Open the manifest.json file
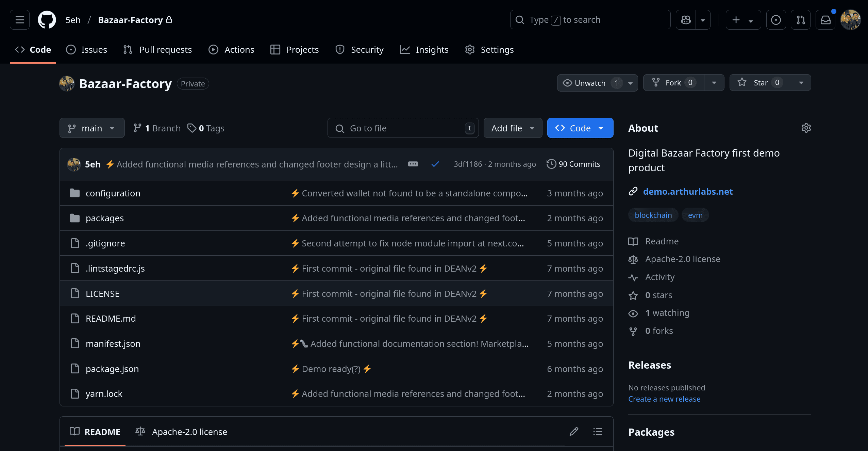The width and height of the screenshot is (868, 451). [x=113, y=344]
